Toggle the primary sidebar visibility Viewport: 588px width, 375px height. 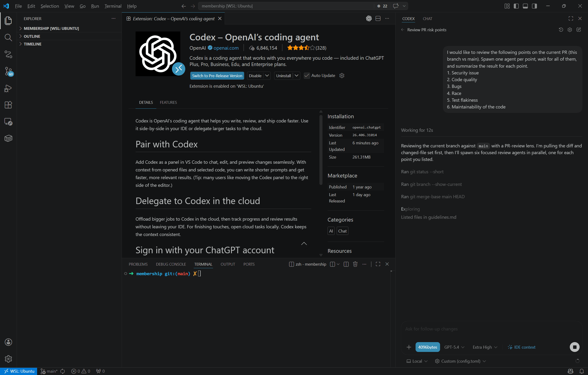click(516, 6)
